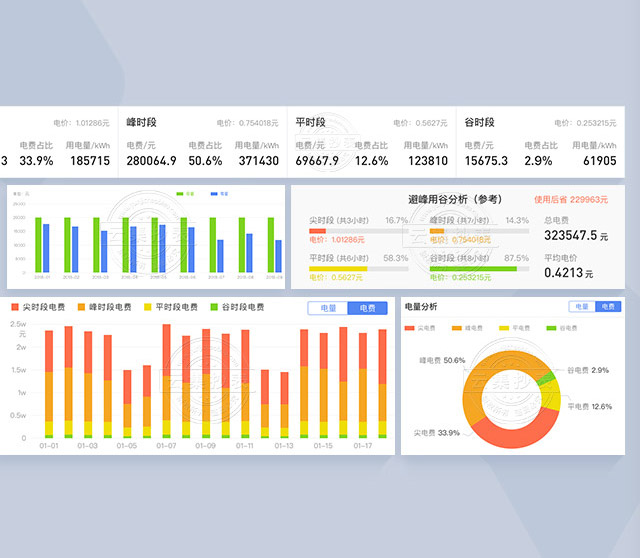Switch 电量分析 donut chart to 电费
The image size is (640, 558).
click(x=607, y=307)
